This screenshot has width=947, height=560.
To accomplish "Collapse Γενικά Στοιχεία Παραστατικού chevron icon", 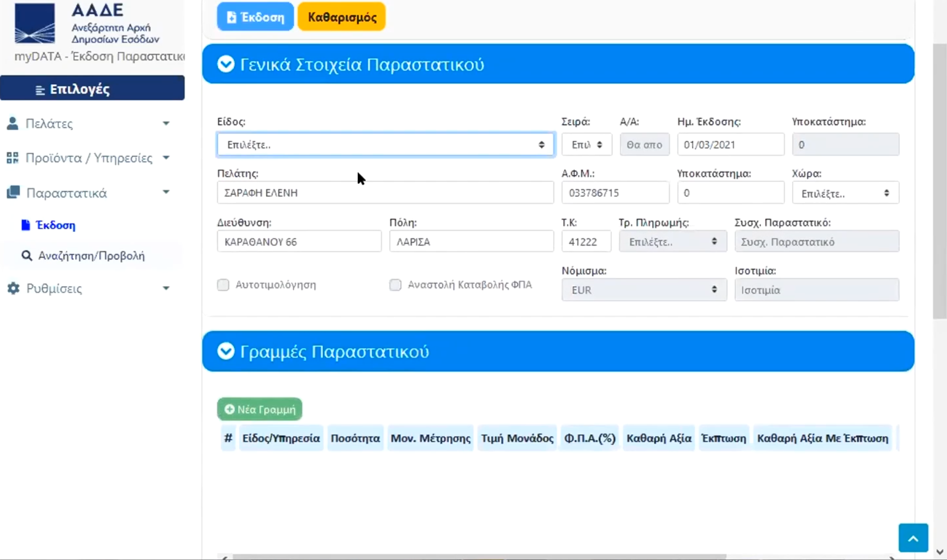I will [226, 64].
